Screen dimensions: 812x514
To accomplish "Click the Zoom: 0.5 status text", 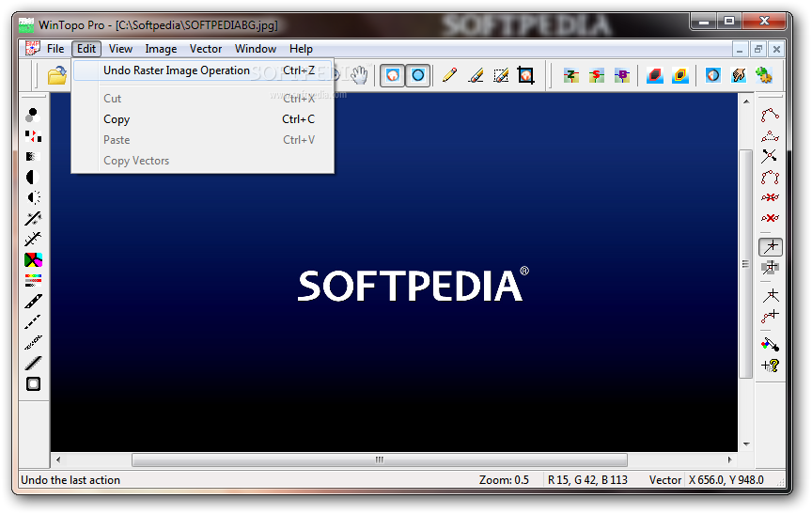I will 504,480.
